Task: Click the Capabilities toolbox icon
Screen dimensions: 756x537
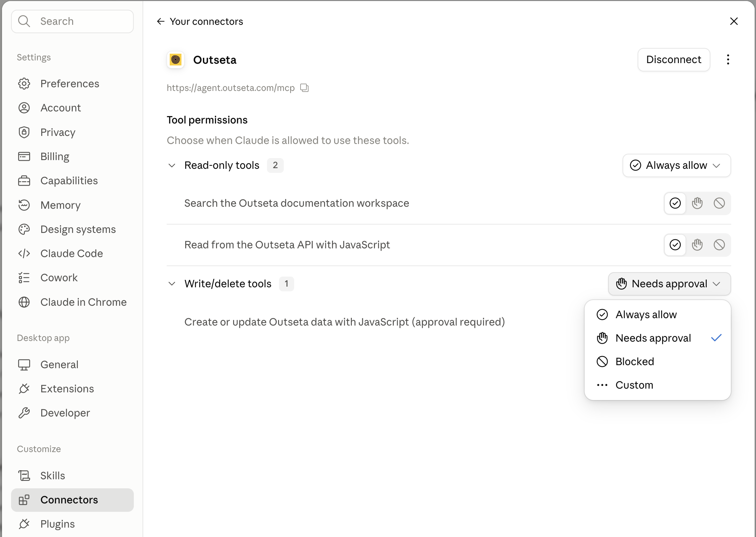Action: point(24,181)
